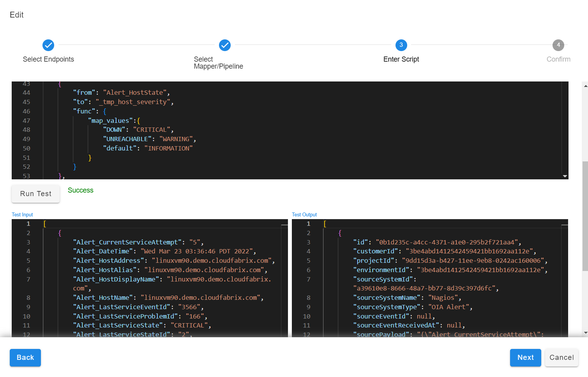Click the step 4 Confirm circle
The height and width of the screenshot is (377, 588).
click(558, 45)
